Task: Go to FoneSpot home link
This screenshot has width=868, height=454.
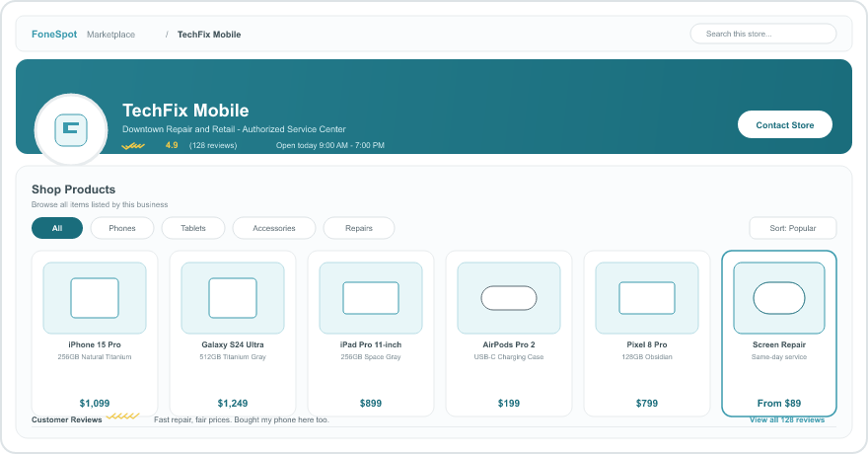Action: tap(54, 35)
